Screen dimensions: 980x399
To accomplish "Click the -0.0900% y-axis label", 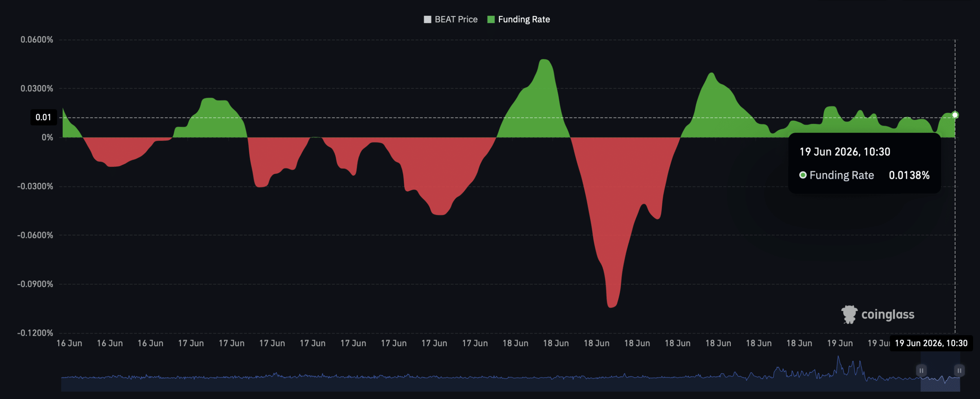I will pos(35,284).
